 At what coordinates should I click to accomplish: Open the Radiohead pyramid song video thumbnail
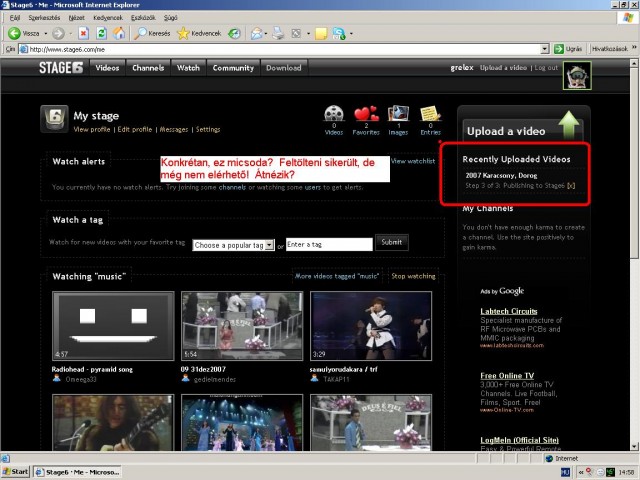point(113,325)
